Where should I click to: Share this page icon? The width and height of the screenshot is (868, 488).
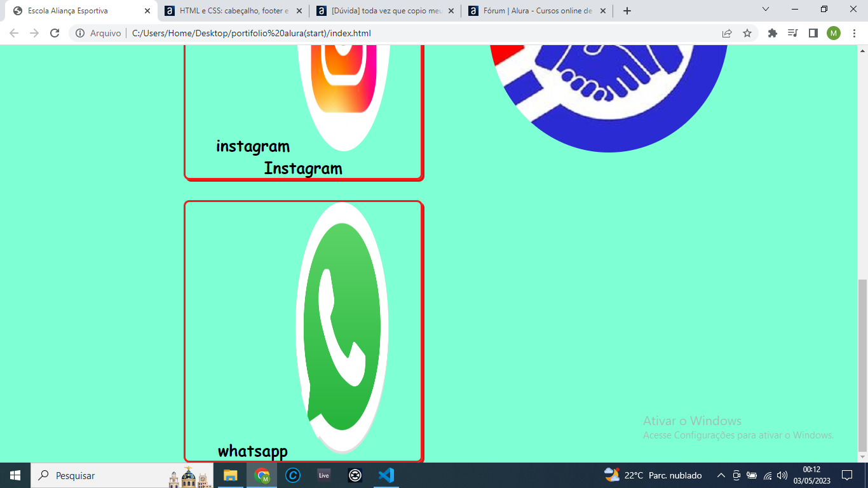coord(727,33)
